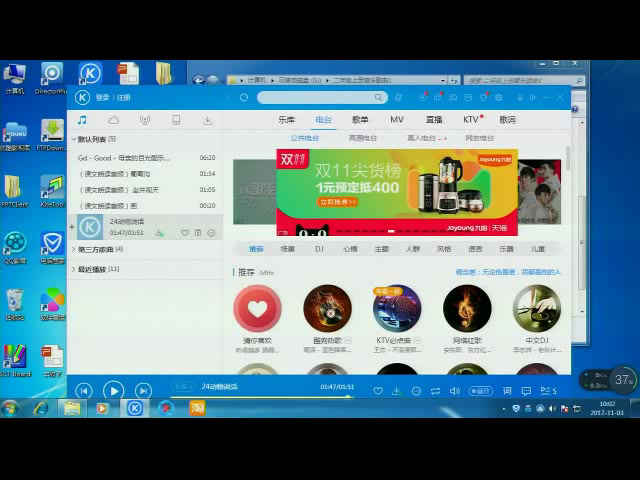
Task: Open the mail message icon in header
Action: click(x=468, y=98)
